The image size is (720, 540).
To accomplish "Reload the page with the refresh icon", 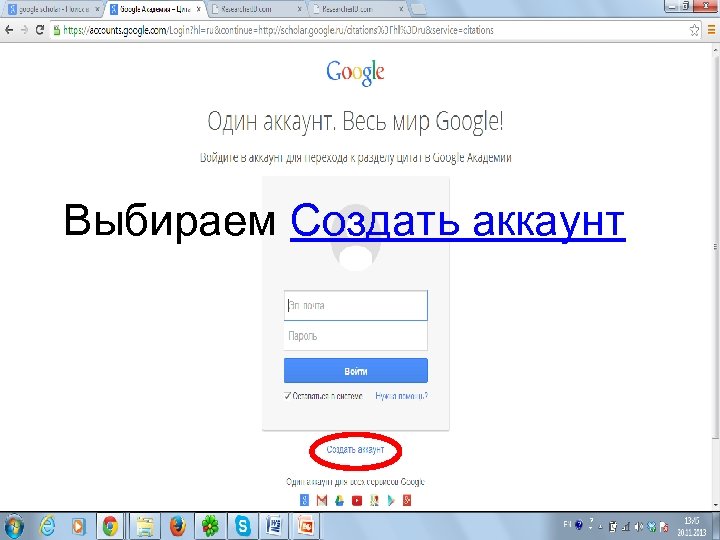I will (x=40, y=30).
